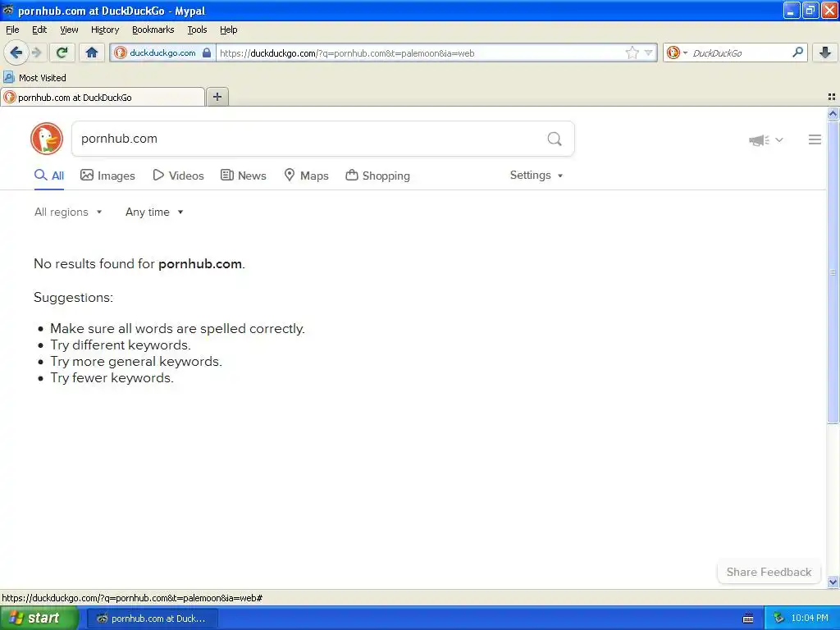Viewport: 840px width, 630px height.
Task: Open the URL history dropdown arrow
Action: tap(648, 52)
